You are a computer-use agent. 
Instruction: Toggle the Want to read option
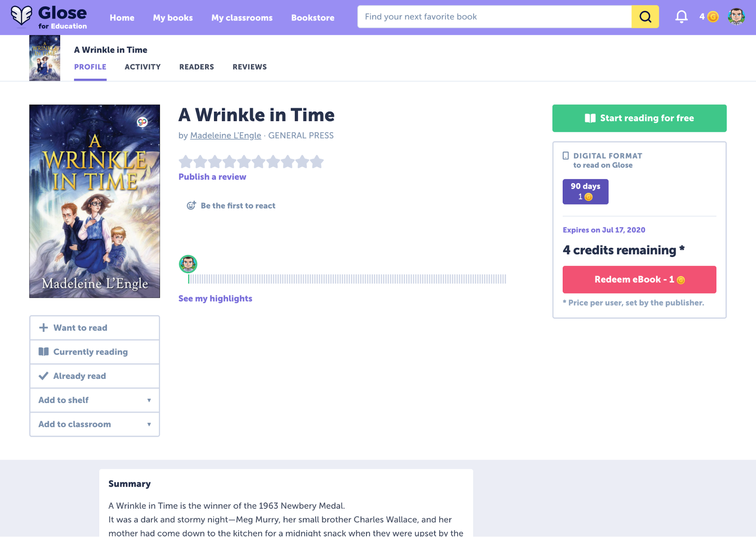pyautogui.click(x=94, y=327)
